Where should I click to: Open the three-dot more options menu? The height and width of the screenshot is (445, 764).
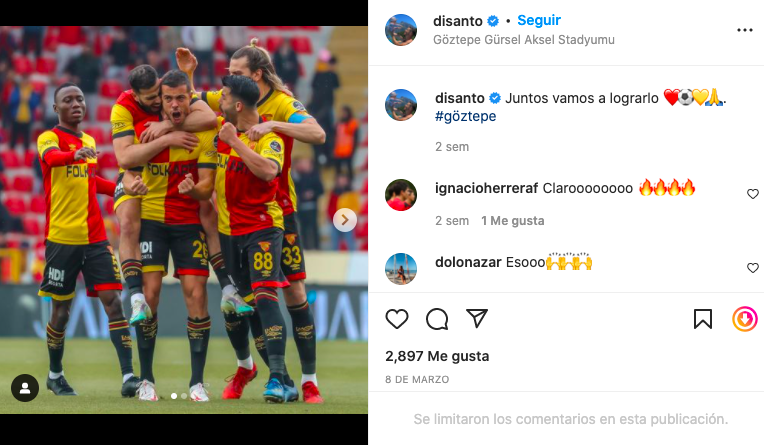tap(745, 30)
